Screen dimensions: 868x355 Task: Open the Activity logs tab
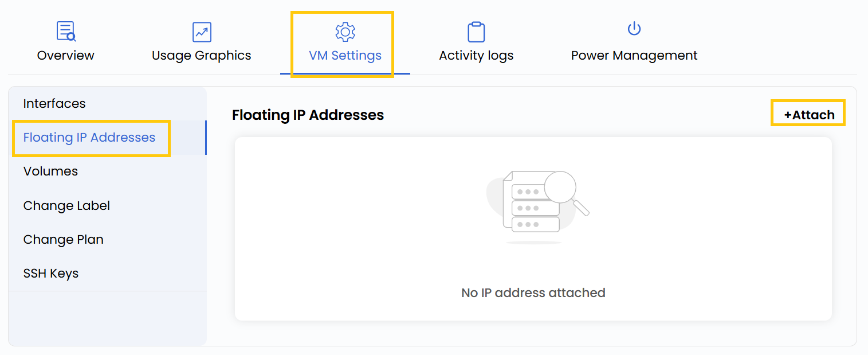[x=476, y=55]
